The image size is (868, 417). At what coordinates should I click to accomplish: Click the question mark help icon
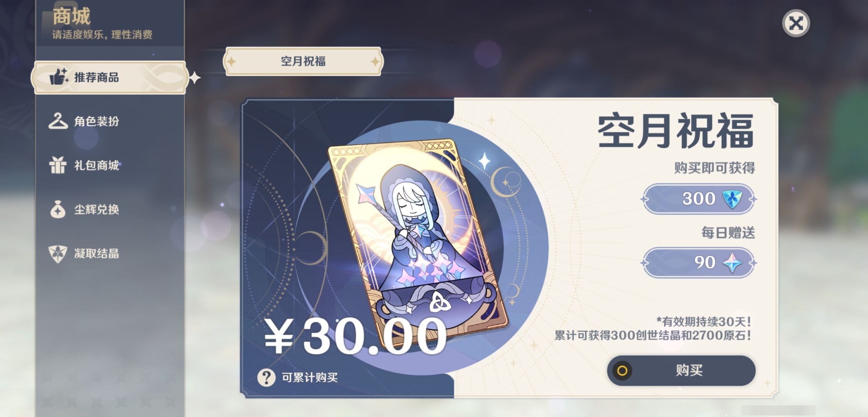pos(266,377)
